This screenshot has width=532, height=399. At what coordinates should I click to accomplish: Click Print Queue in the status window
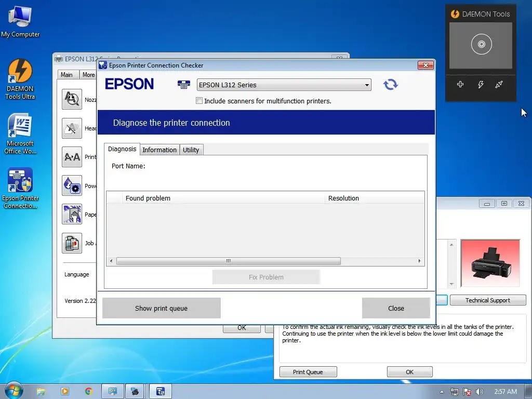pos(308,372)
